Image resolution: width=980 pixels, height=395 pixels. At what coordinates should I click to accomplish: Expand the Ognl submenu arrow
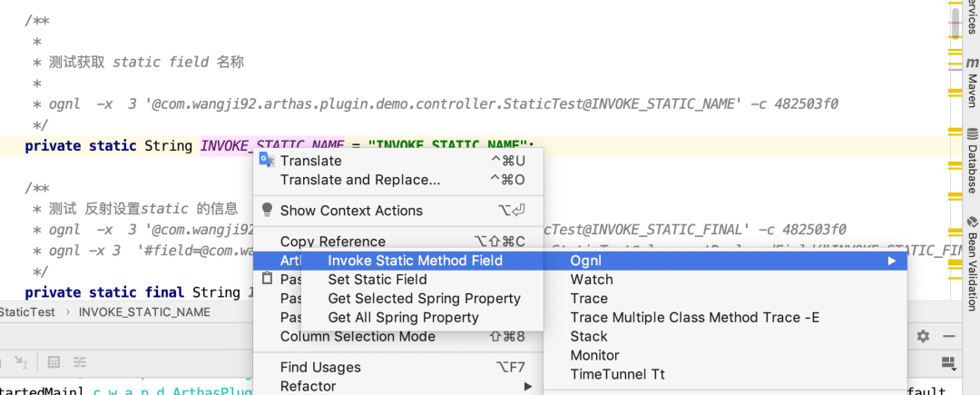coord(892,261)
